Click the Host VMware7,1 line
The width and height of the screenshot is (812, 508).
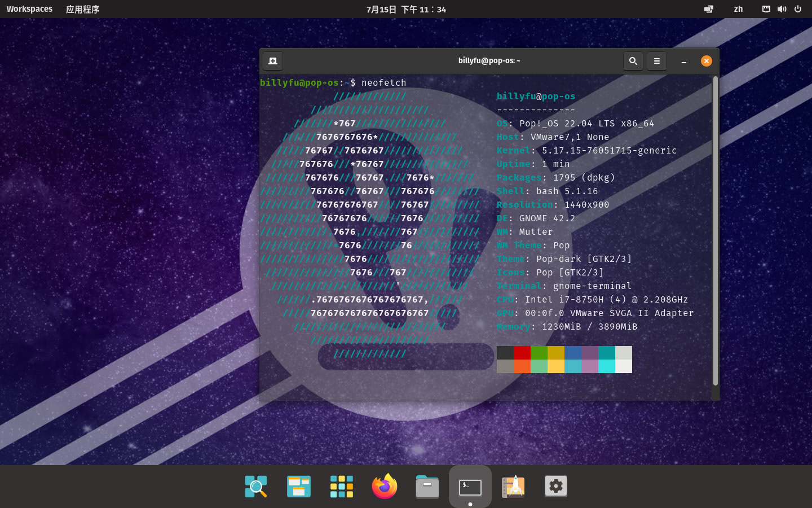coord(553,137)
